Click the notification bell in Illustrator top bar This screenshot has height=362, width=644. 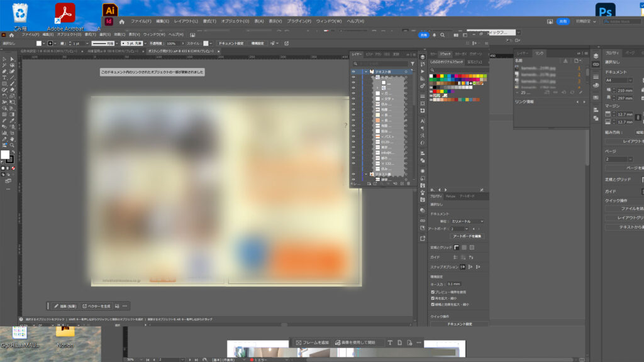click(434, 35)
